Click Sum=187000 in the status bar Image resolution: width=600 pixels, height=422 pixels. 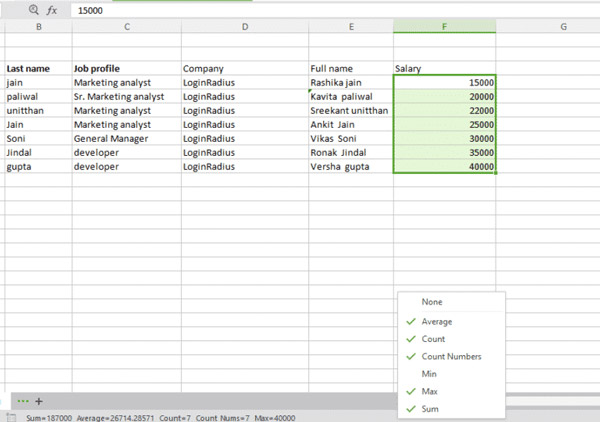click(x=49, y=418)
